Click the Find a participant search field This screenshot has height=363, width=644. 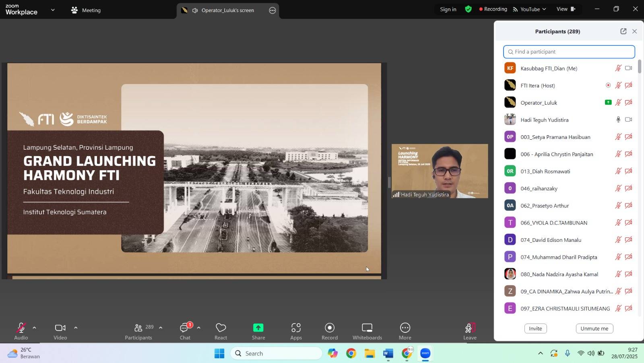[569, 52]
